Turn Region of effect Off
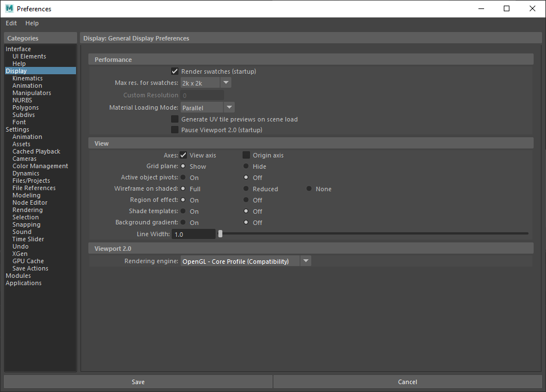The width and height of the screenshot is (546, 392). tap(246, 200)
